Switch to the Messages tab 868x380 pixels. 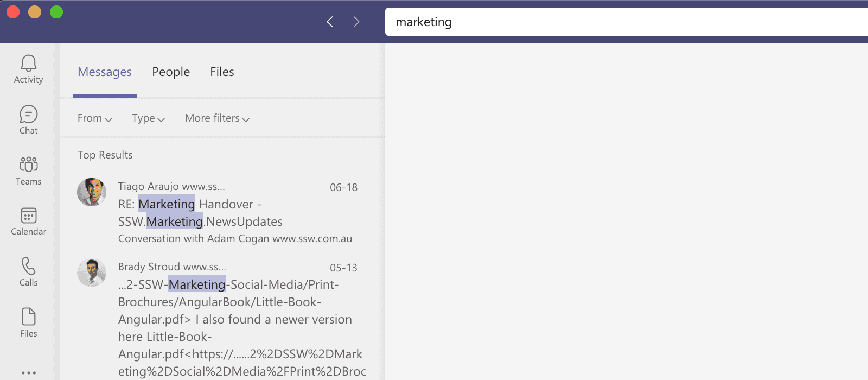click(x=105, y=72)
